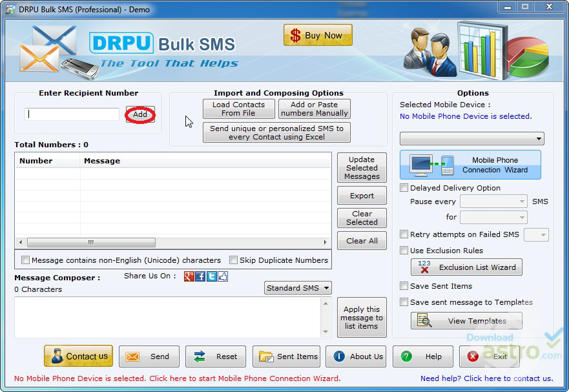Click the Reset button
Viewport: 569px width, 392px height.
click(216, 356)
